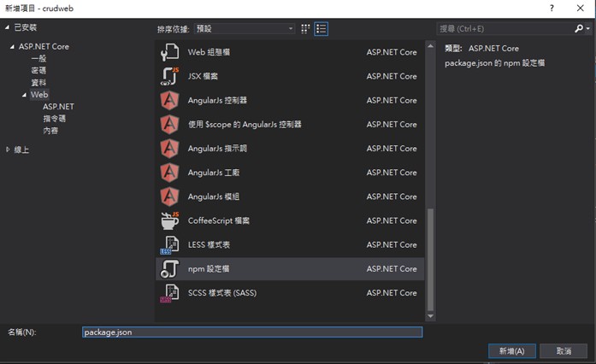Select the 線上 tree label
The height and width of the screenshot is (364, 596).
click(x=21, y=150)
